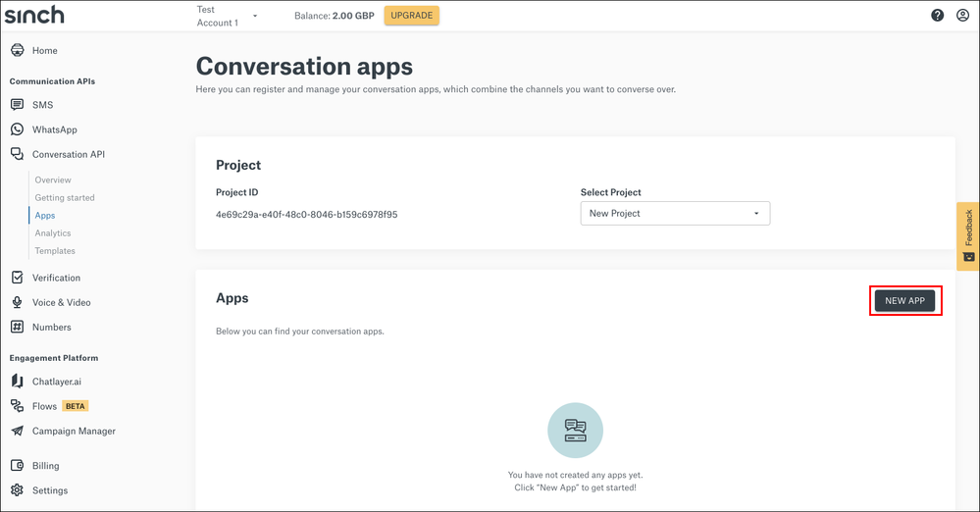Click the Communication APIs section label

pyautogui.click(x=53, y=81)
